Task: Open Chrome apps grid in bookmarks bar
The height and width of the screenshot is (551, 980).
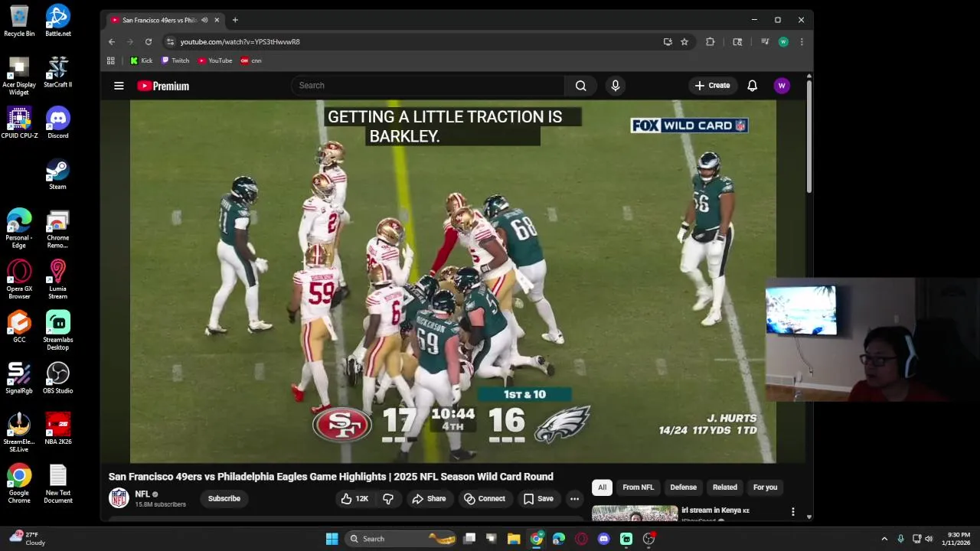Action: point(111,60)
